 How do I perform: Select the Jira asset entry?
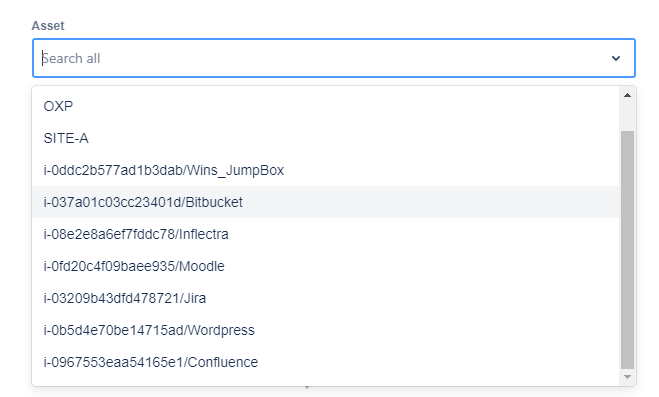[325, 298]
